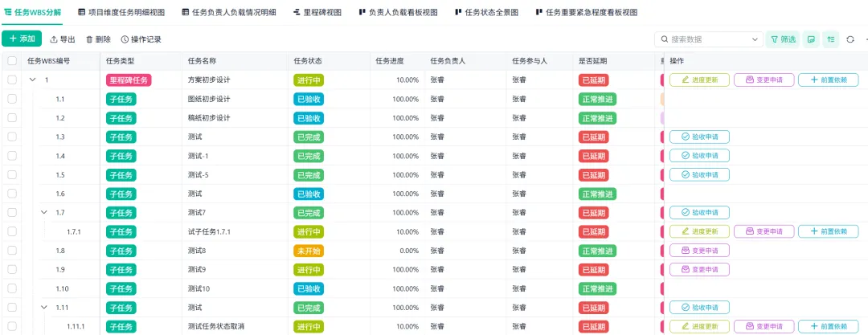
Task: Click the 导出 export button
Action: pos(63,39)
